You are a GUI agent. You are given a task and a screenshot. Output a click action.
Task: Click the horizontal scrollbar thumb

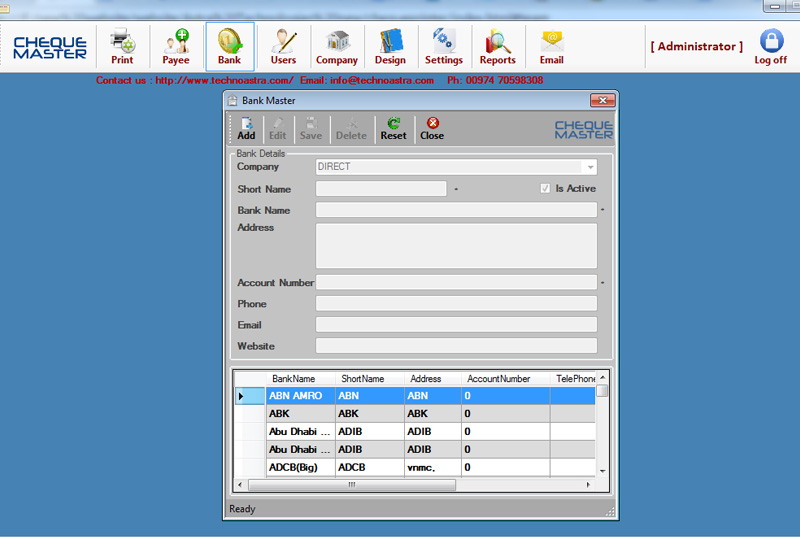pyautogui.click(x=352, y=485)
